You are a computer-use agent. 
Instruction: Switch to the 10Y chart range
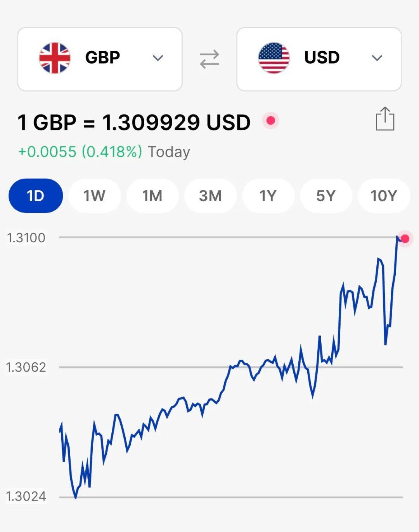[x=384, y=196]
